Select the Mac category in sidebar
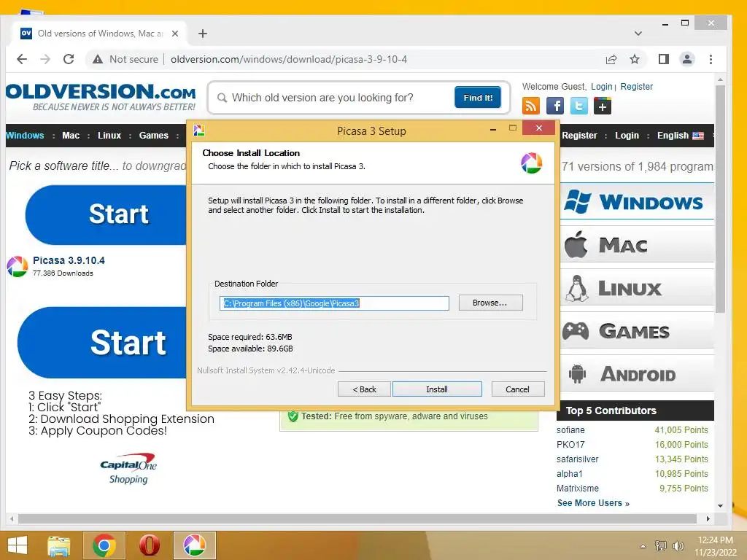 point(637,245)
